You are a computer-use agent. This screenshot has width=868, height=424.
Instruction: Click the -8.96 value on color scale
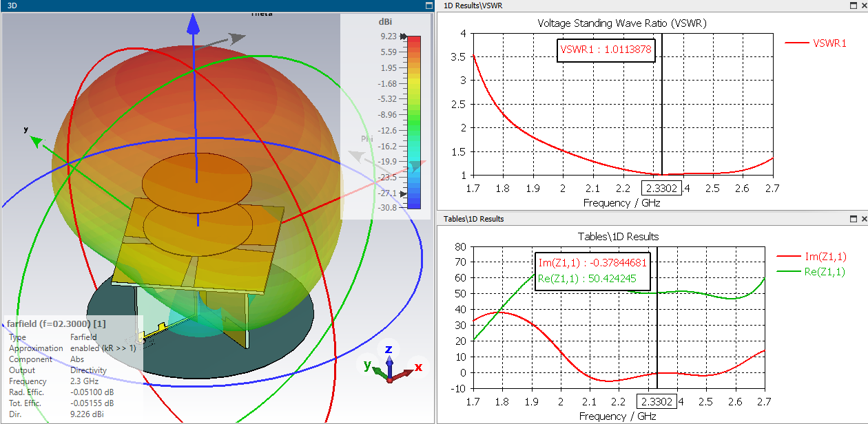click(386, 114)
